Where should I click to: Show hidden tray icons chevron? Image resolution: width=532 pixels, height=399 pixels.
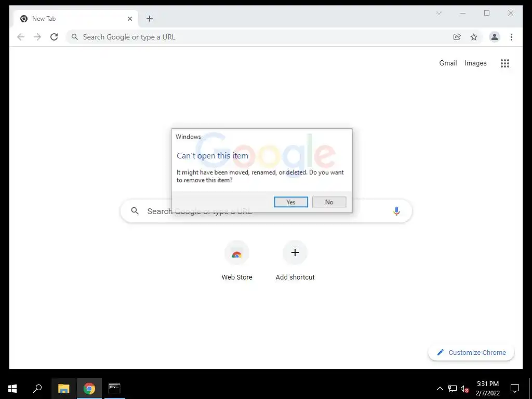coord(440,389)
